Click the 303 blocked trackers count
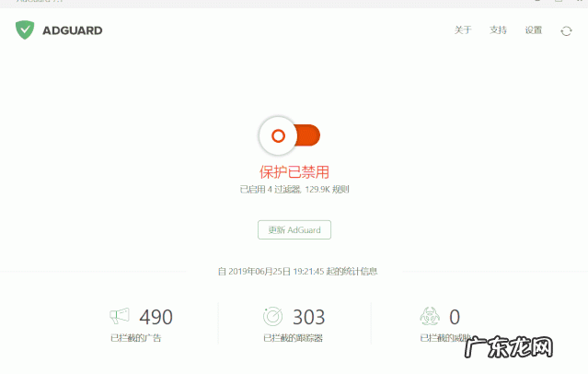 point(308,317)
